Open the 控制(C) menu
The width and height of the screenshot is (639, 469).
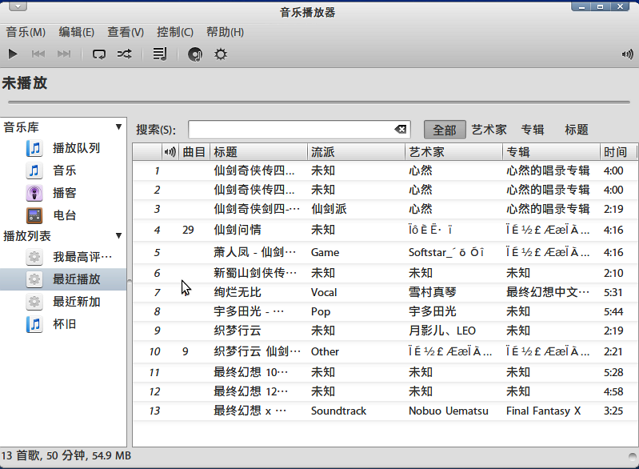coord(175,32)
